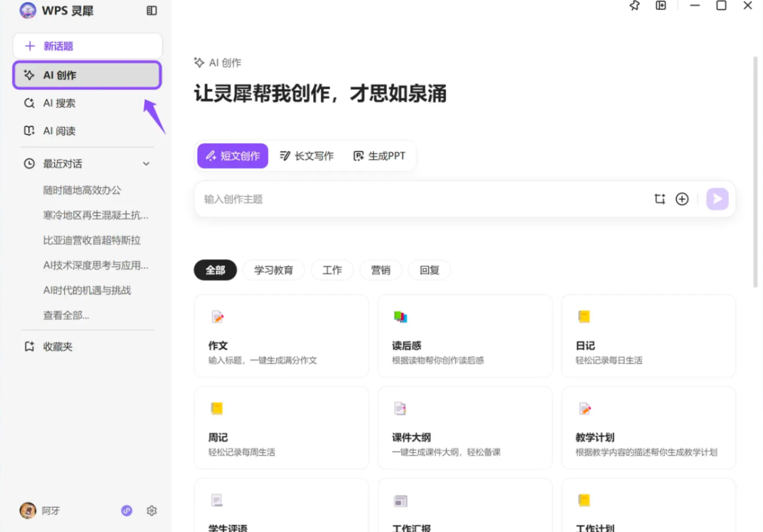Click the AI 阅读 book icon
The image size is (763, 532).
click(x=29, y=131)
